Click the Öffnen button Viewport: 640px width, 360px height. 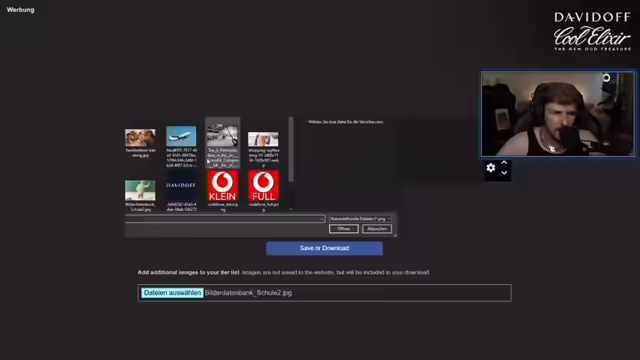[x=344, y=229]
